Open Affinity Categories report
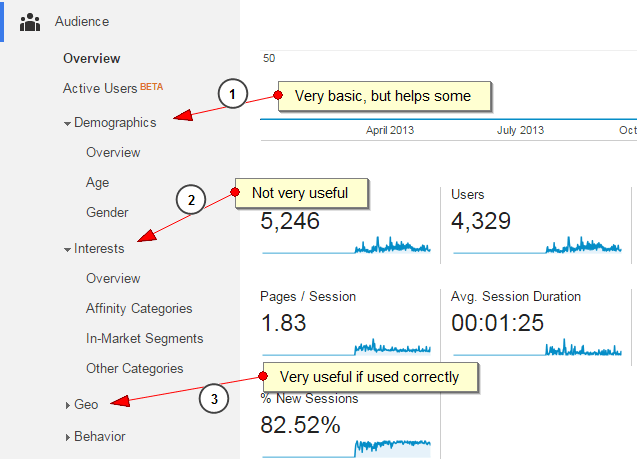 [139, 309]
